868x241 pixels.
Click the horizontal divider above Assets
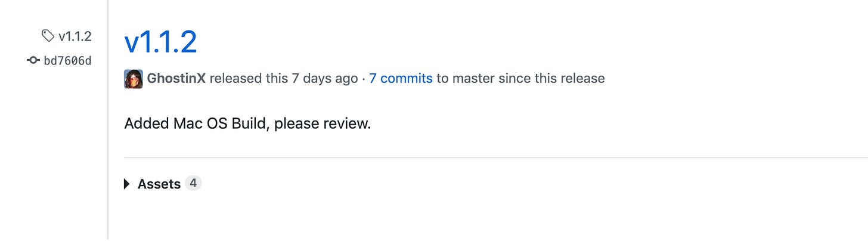[x=477, y=157]
